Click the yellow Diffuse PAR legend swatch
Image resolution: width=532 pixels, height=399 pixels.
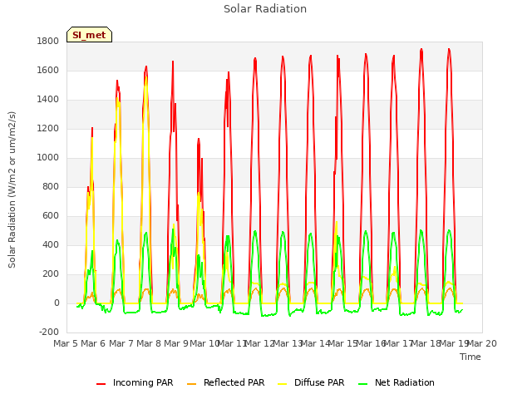tap(283, 384)
